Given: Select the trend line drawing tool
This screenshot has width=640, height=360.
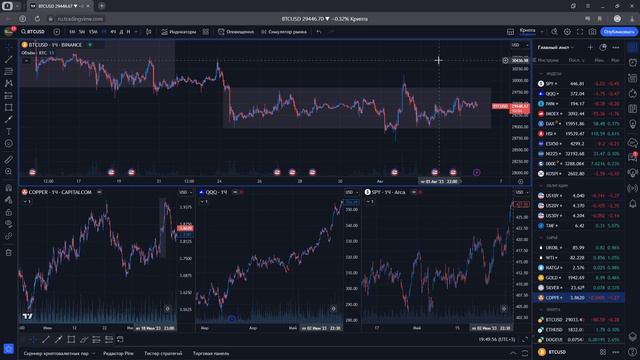Looking at the screenshot, I should [x=9, y=60].
